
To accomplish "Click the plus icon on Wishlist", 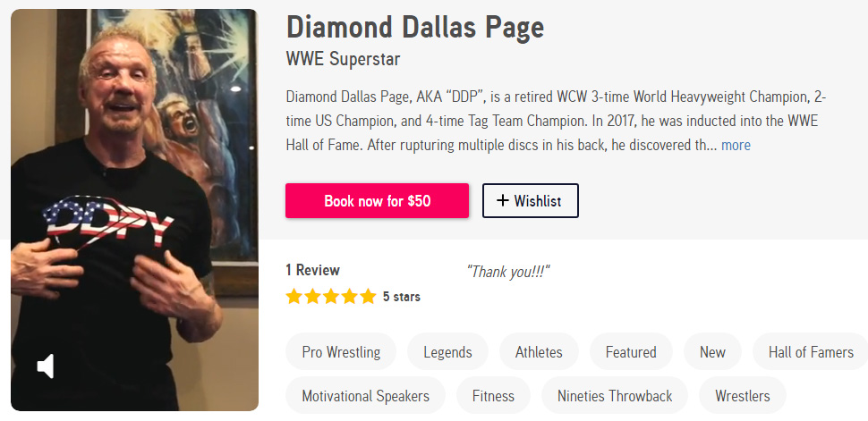I will click(x=502, y=201).
